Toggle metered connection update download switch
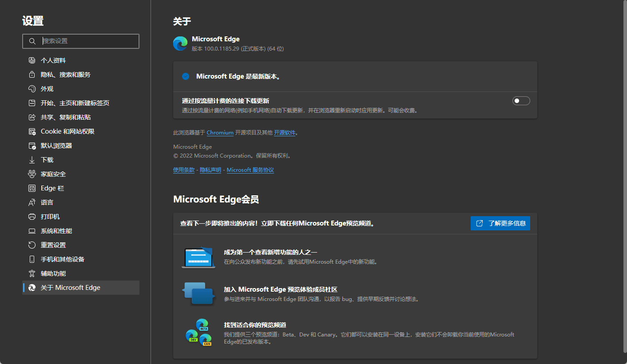This screenshot has height=364, width=627. [521, 101]
